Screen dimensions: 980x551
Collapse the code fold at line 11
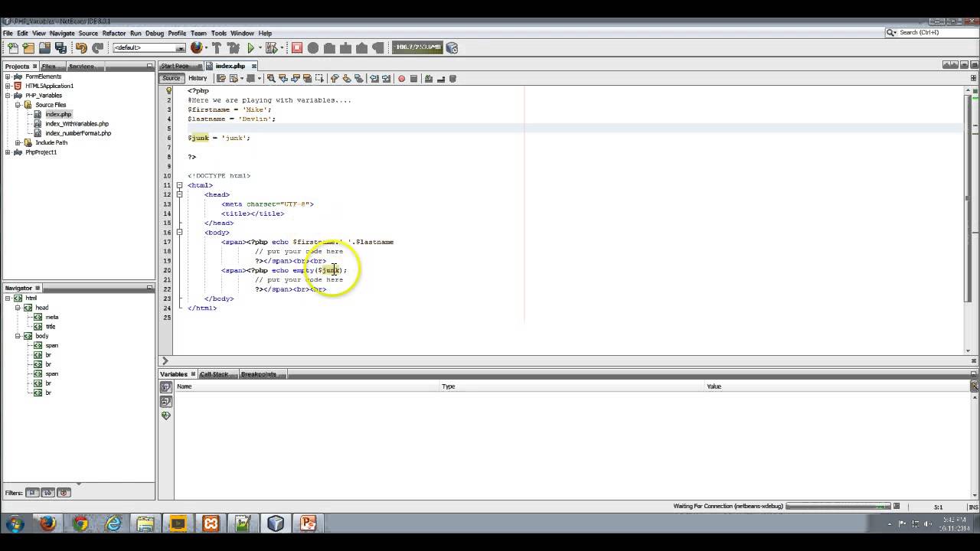point(179,185)
